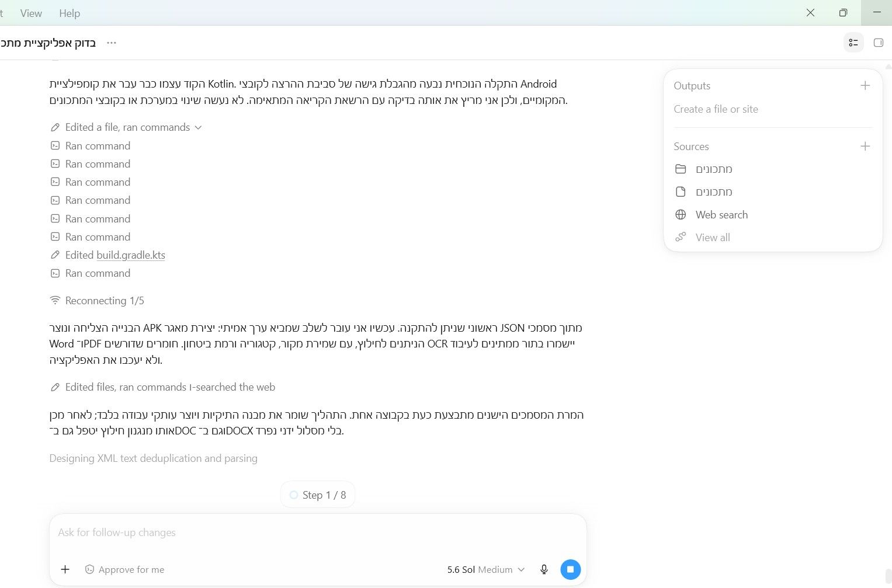Open the three-dots menu beside the chat title
Screen dimensions: 892x588
pyautogui.click(x=112, y=43)
